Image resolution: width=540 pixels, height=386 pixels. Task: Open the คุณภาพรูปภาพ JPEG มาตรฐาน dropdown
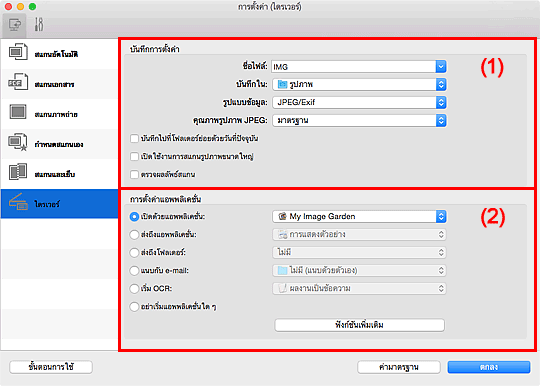pyautogui.click(x=359, y=121)
